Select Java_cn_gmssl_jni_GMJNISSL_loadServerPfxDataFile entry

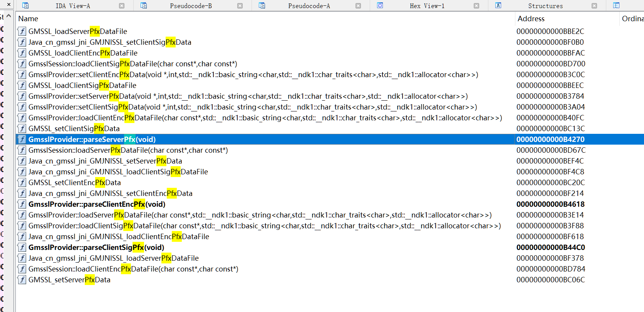pyautogui.click(x=113, y=258)
